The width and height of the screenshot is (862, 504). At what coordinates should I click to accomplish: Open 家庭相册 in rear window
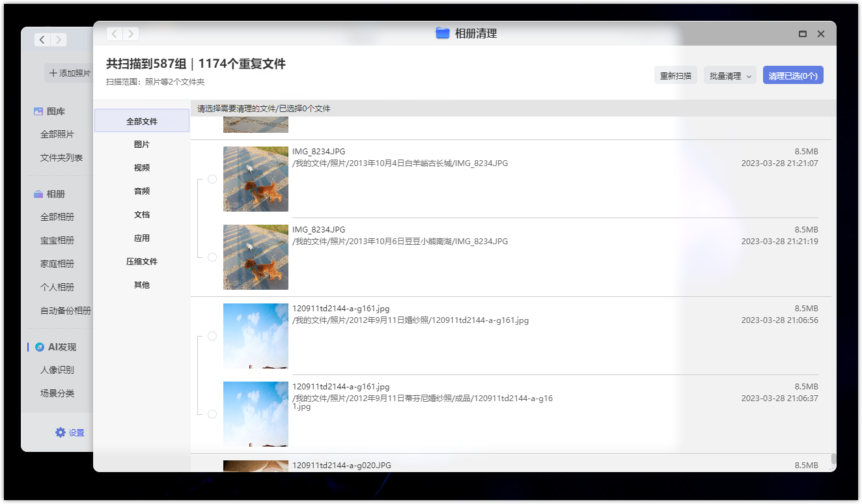coord(57,264)
